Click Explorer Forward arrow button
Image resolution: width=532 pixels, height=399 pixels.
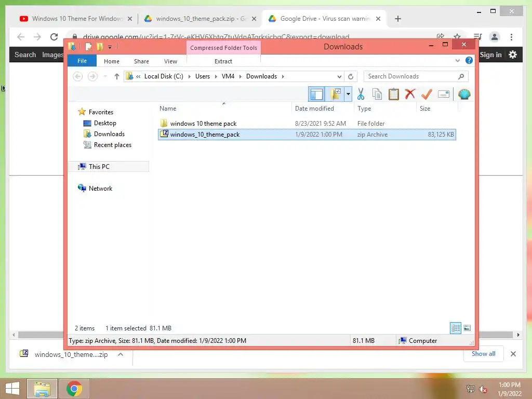pos(92,76)
